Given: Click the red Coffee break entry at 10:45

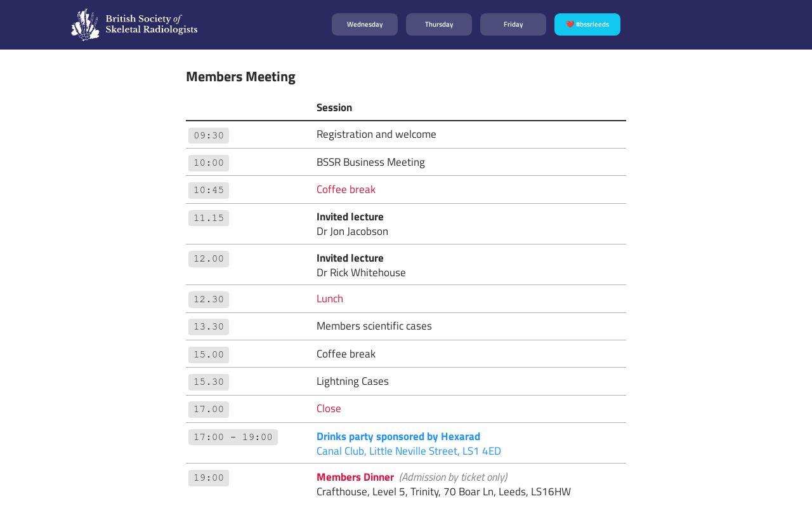Looking at the screenshot, I should pos(346,189).
